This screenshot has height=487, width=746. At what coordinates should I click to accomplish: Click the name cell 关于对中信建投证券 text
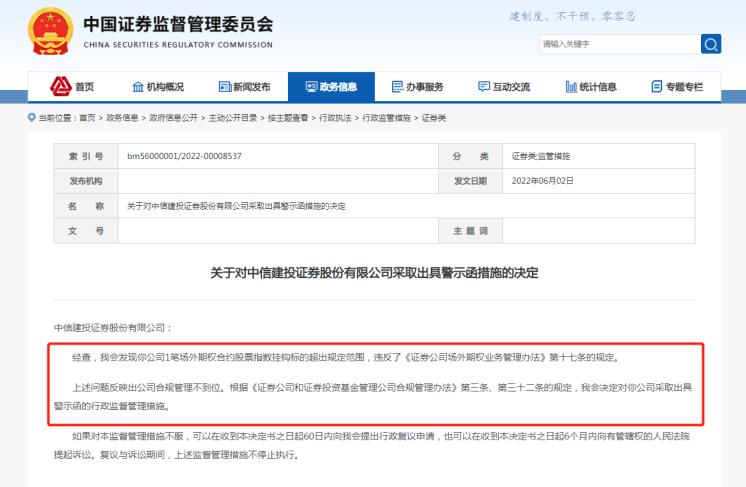pyautogui.click(x=236, y=206)
